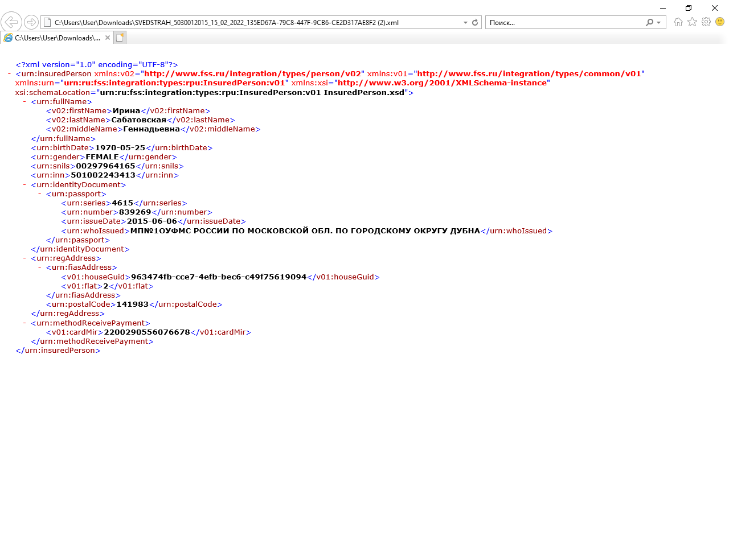Click the closing urn:methodReceivePayment tag
The image size is (729, 560).
pos(92,341)
